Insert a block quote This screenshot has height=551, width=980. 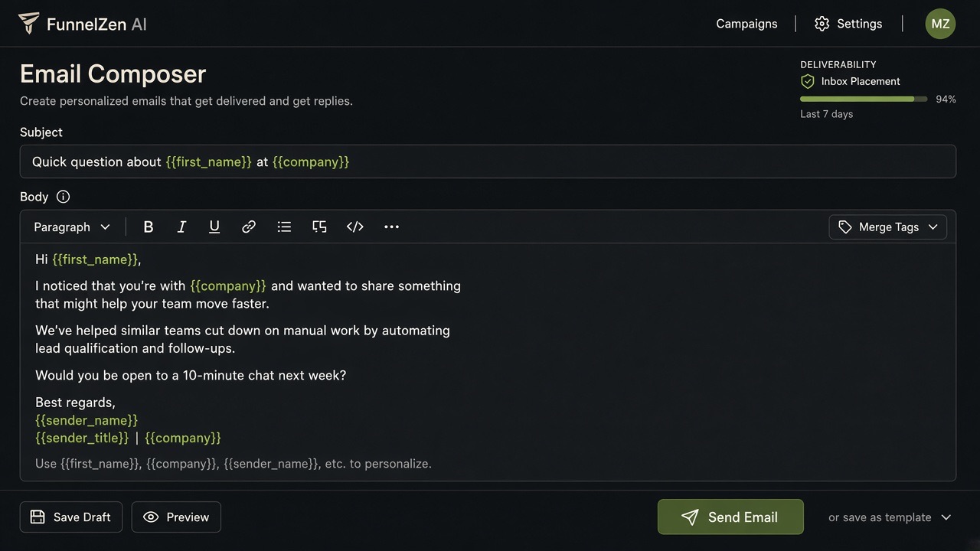pyautogui.click(x=319, y=227)
